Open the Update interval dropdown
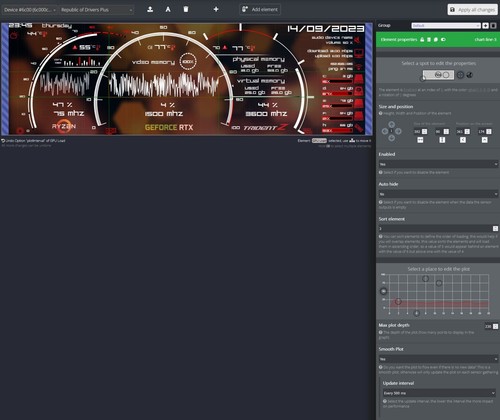This screenshot has height=420, width=500. [439, 393]
